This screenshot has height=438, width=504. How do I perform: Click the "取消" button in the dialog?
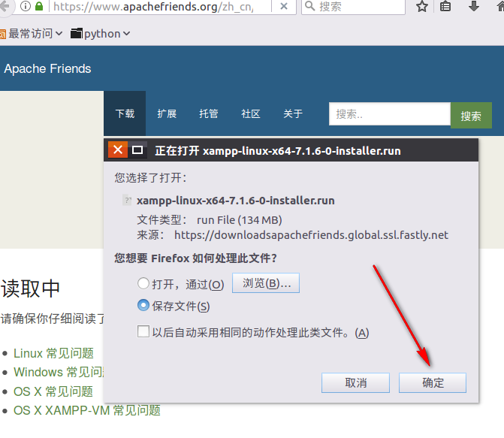355,382
